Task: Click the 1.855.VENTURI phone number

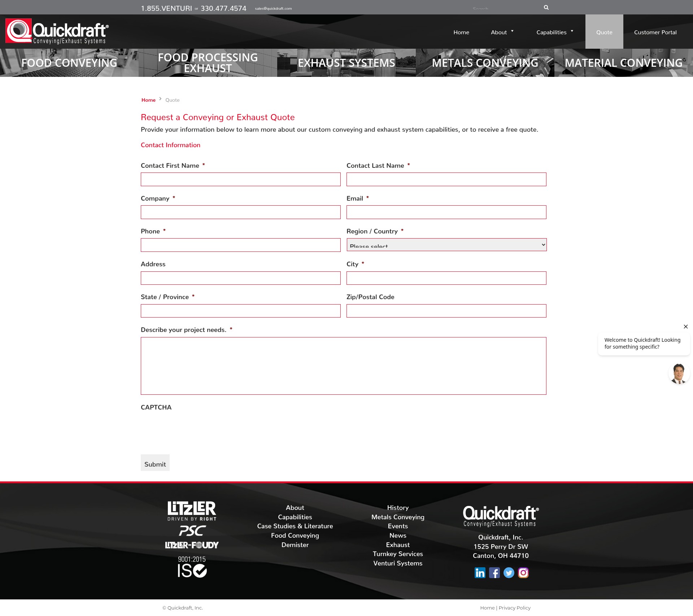Action: click(166, 8)
